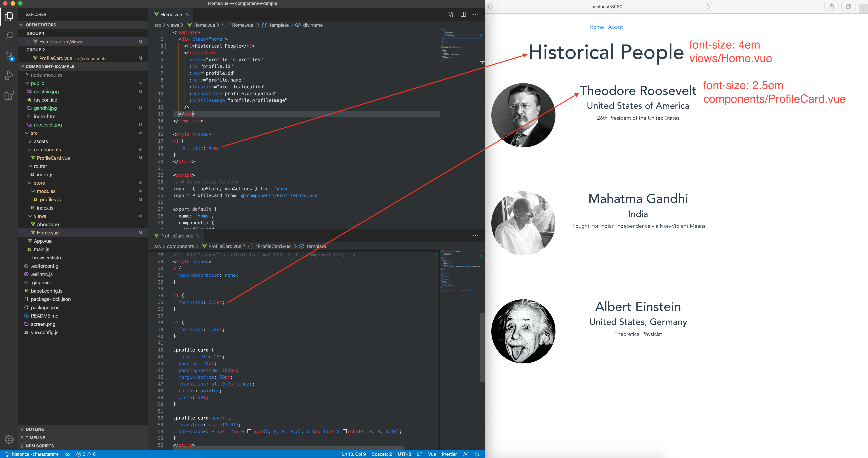Open the Run and Debug view

click(9, 76)
